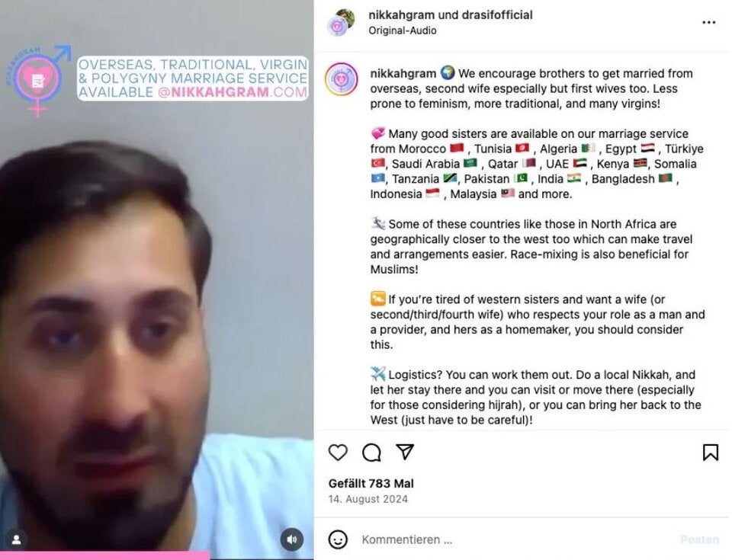Click the Kommentieren comment input field
Screen dimensions: 732x560
(513, 539)
